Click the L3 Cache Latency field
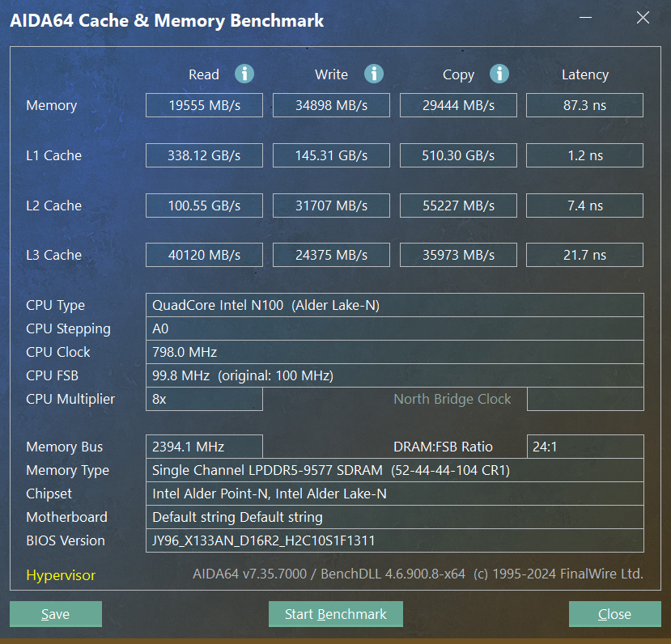 point(584,255)
